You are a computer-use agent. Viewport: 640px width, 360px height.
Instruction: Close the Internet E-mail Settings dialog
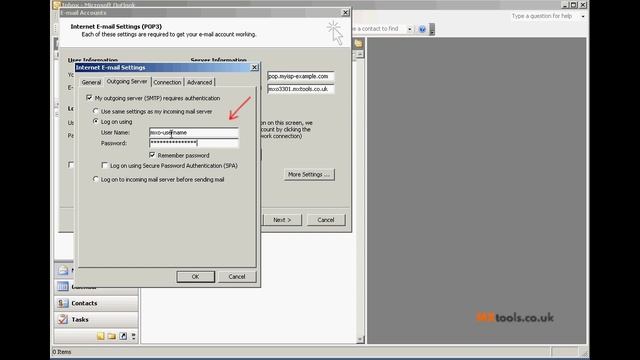254,67
